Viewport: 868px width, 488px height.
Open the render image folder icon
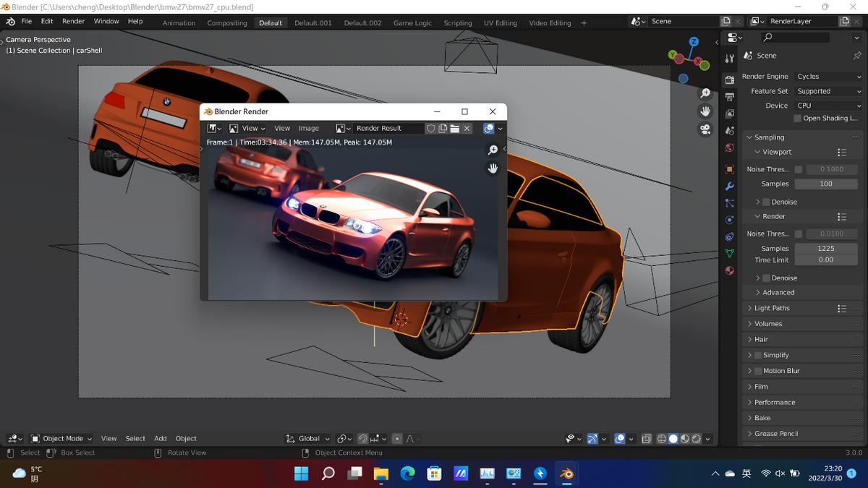pyautogui.click(x=455, y=128)
